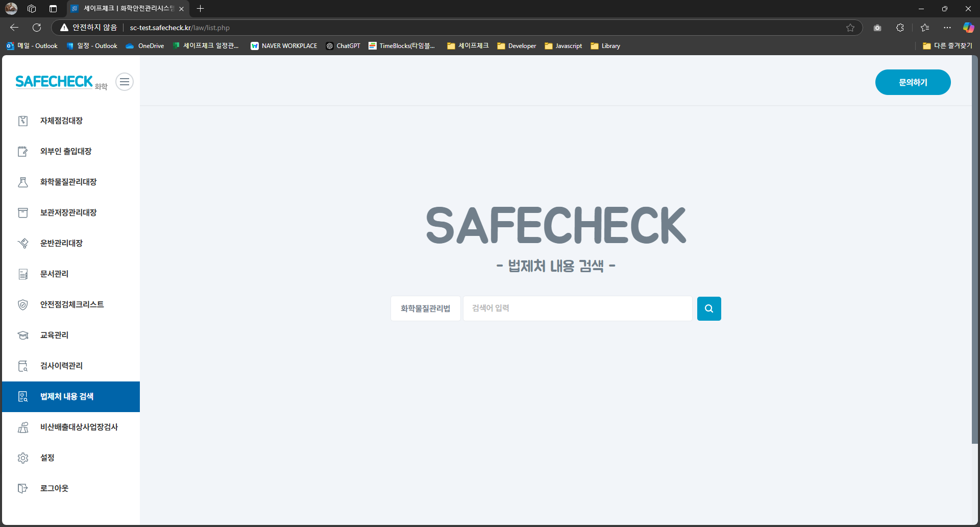Expand the Library bookmark folder
The width and height of the screenshot is (980, 527).
(605, 46)
